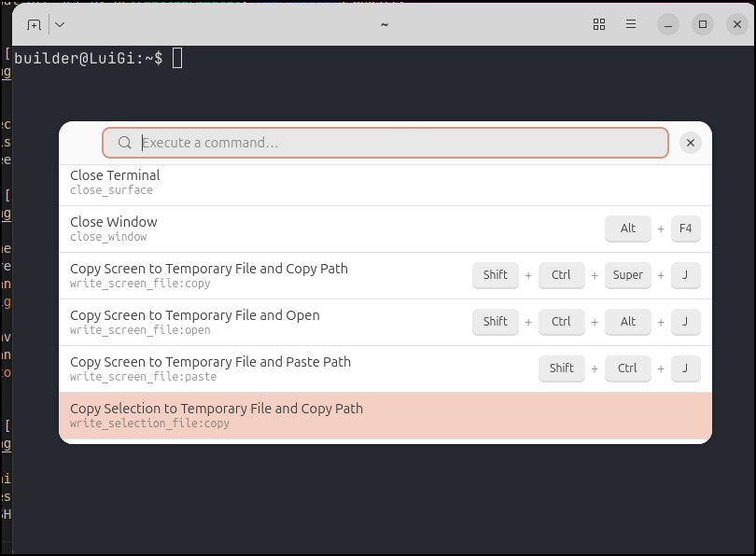Image resolution: width=756 pixels, height=556 pixels.
Task: Maximize the terminal window
Action: coord(703,24)
